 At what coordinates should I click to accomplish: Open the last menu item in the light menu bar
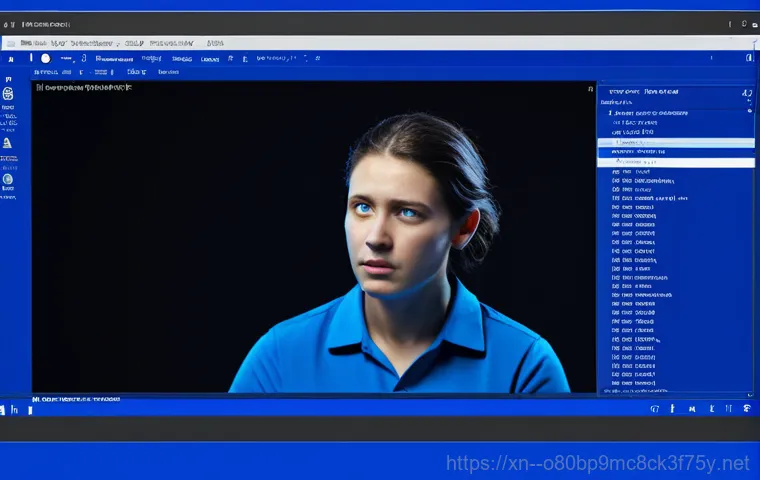click(x=214, y=43)
